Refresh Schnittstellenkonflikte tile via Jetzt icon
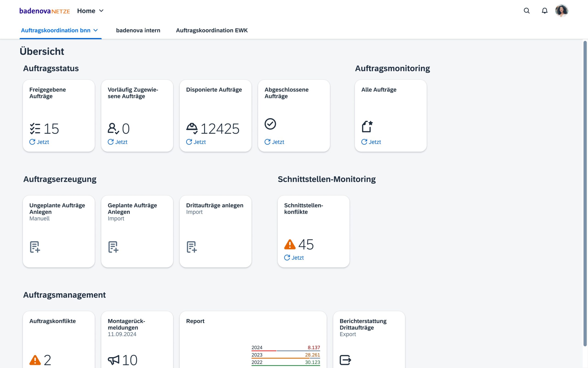 (287, 258)
